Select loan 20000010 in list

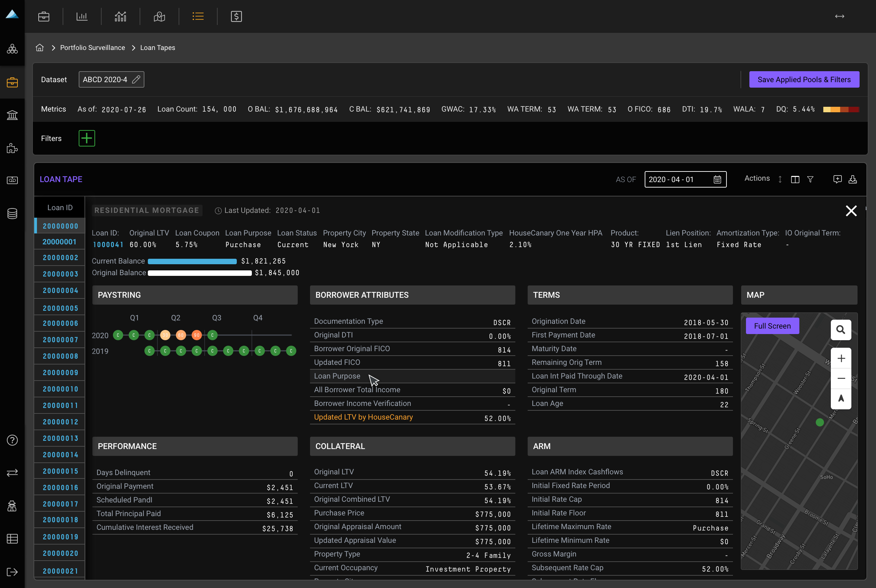60,389
